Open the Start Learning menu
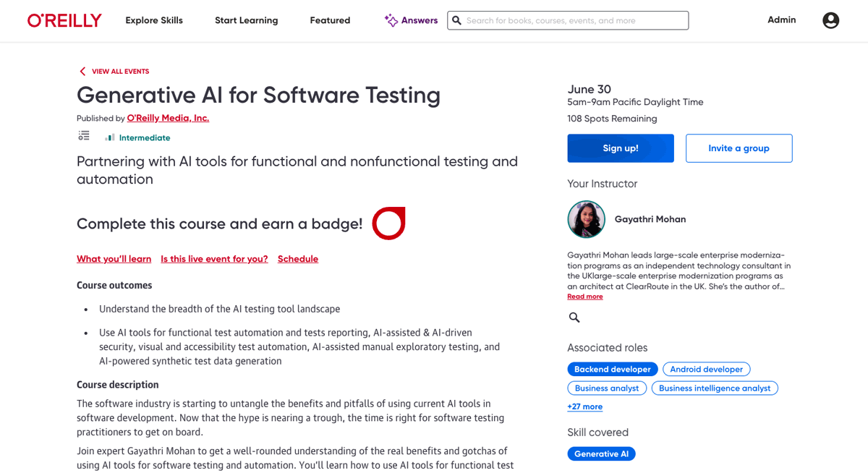This screenshot has width=868, height=473. coord(246,20)
